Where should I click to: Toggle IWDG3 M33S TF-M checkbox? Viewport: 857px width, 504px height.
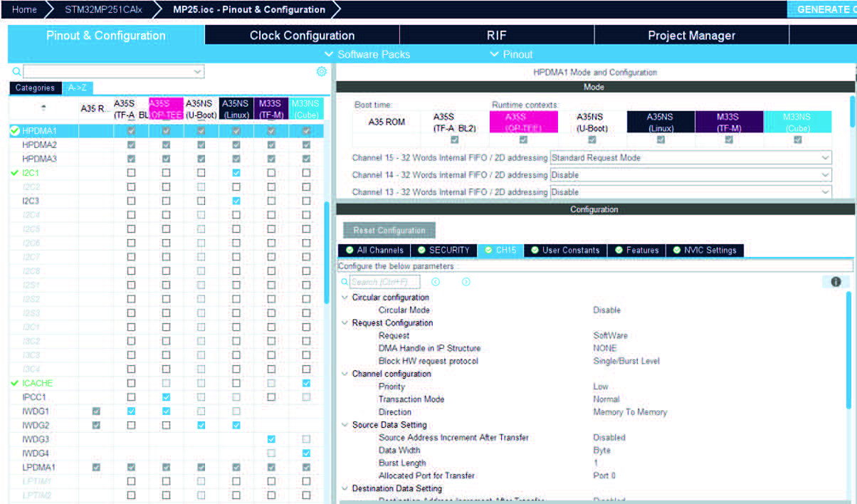(271, 439)
